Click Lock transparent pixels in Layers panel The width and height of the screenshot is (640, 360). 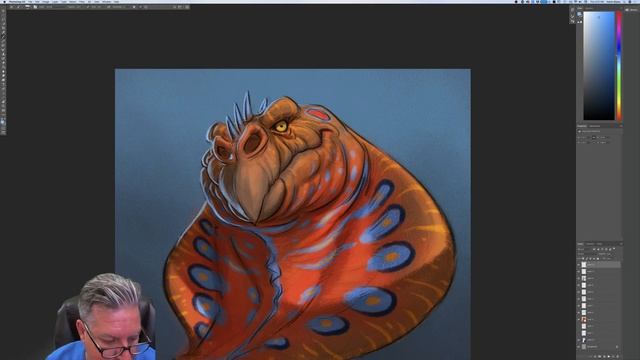[584, 258]
